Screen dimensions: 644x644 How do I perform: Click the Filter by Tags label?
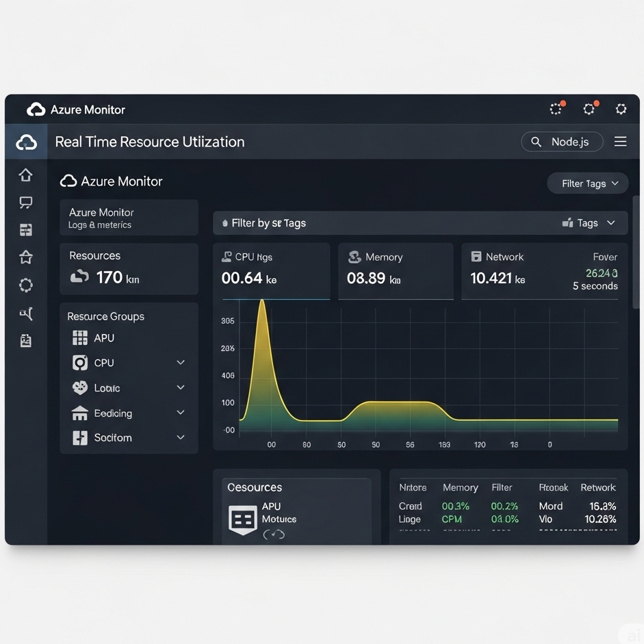268,223
